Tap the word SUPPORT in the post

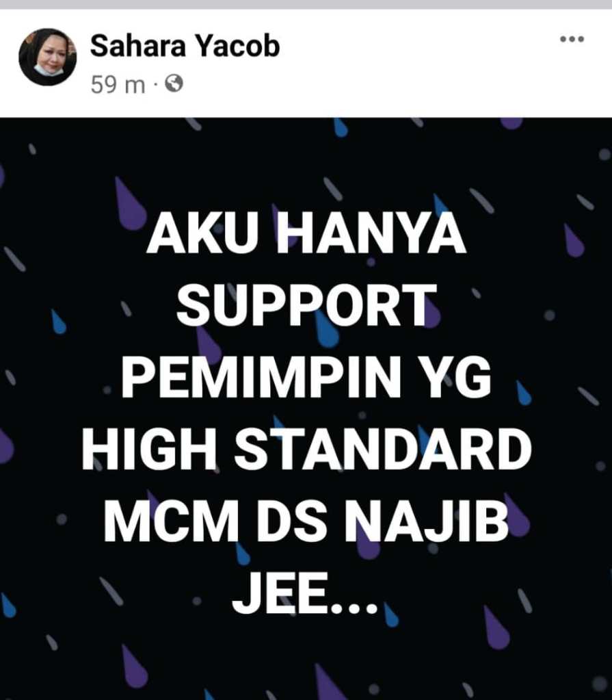tap(306, 306)
